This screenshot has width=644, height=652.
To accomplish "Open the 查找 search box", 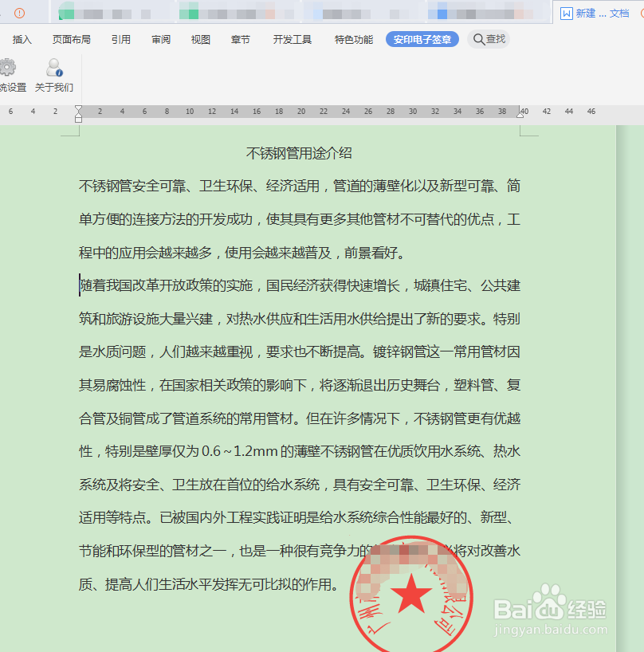I will [x=489, y=40].
